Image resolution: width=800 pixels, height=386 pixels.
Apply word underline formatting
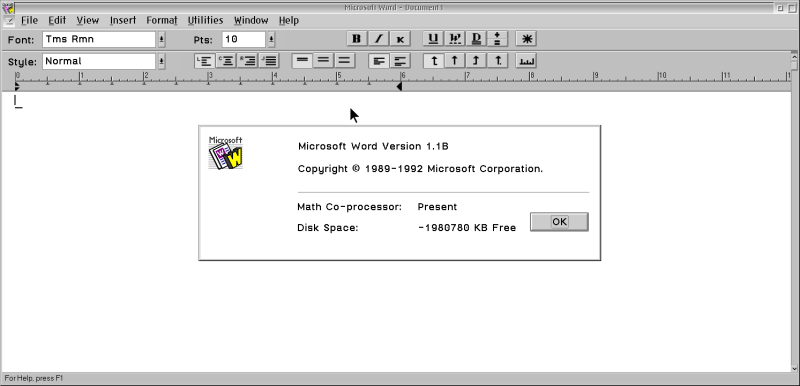point(454,39)
